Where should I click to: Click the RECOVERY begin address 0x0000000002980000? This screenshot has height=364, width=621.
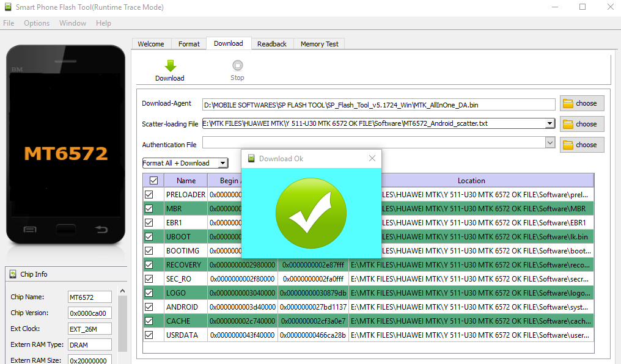(x=243, y=264)
